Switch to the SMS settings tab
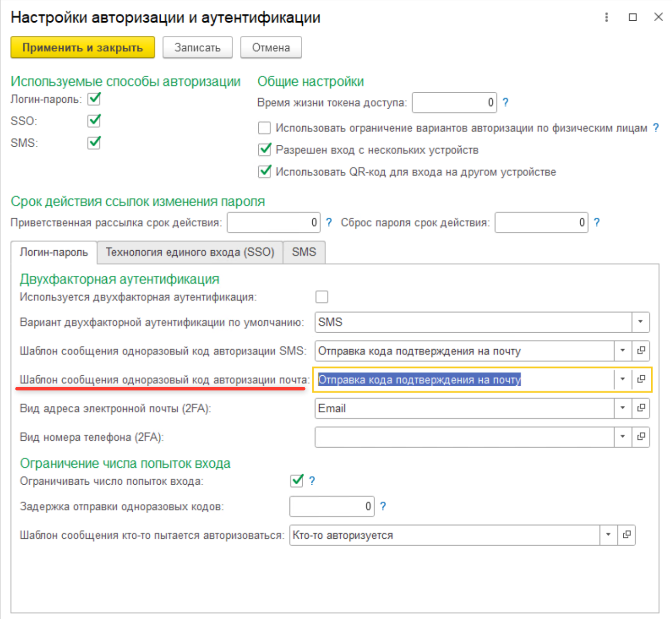 [x=304, y=253]
